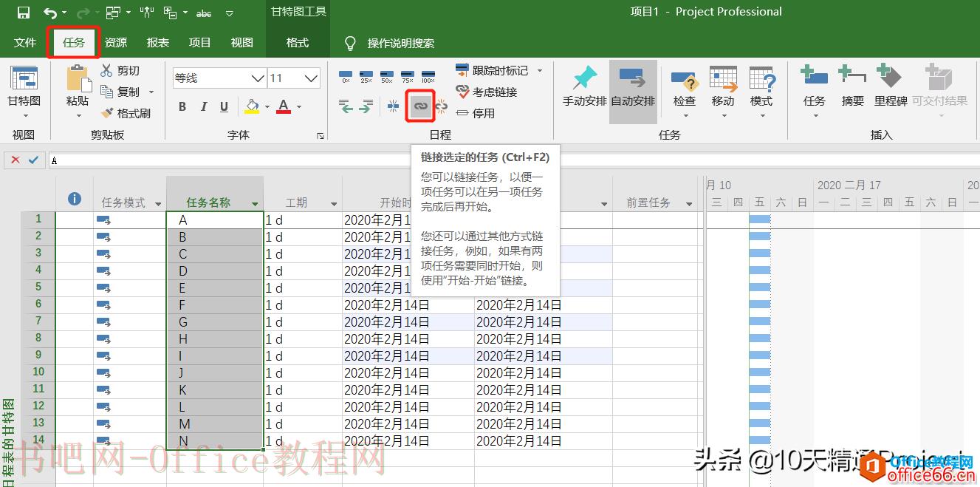Select the Task (任务) ribbon tab
The height and width of the screenshot is (487, 980).
(74, 43)
